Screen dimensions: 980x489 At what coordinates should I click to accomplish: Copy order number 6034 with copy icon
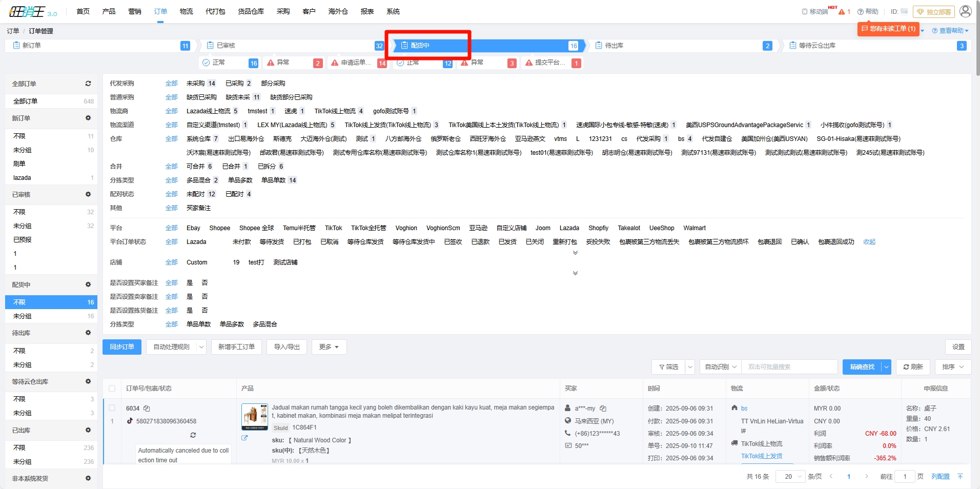tap(147, 409)
